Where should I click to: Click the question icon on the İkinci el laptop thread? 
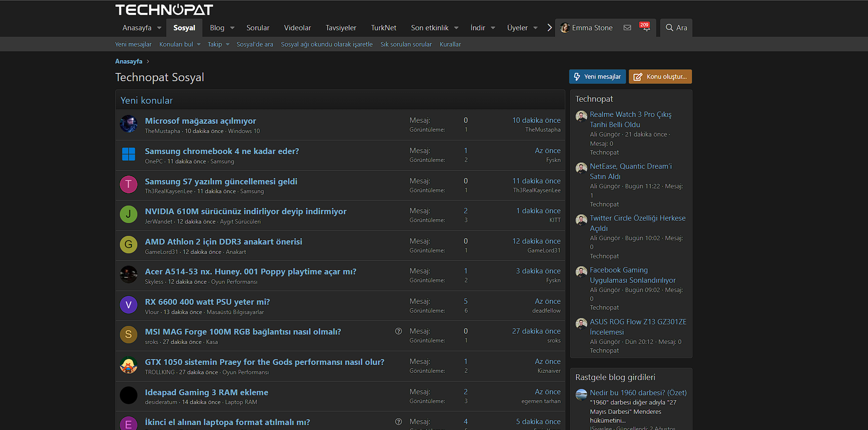tap(399, 422)
